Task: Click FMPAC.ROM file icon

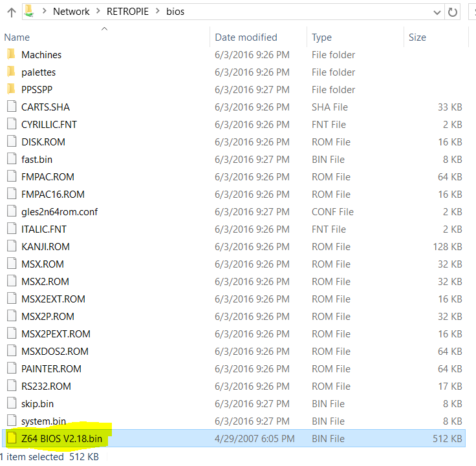Action: pos(12,176)
